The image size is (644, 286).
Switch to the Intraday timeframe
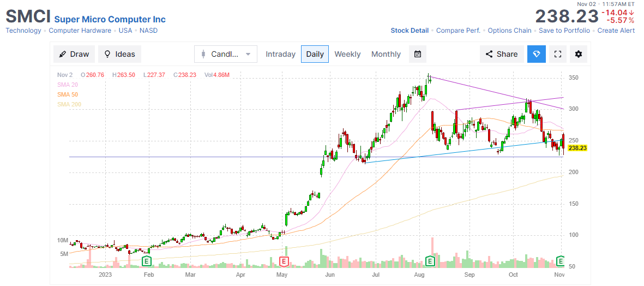tap(280, 54)
